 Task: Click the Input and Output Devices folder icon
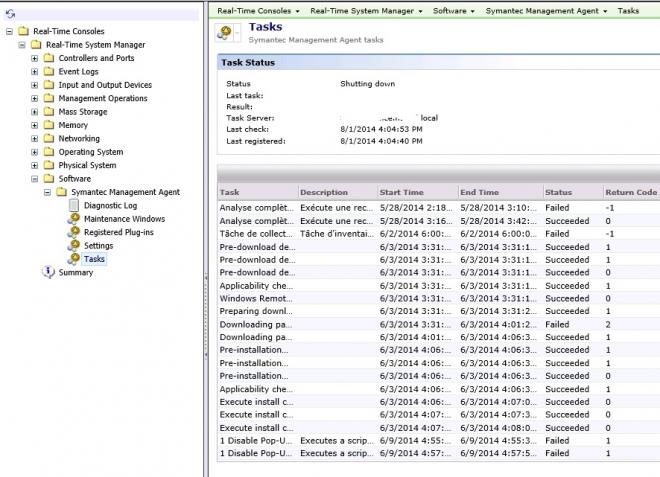point(49,85)
